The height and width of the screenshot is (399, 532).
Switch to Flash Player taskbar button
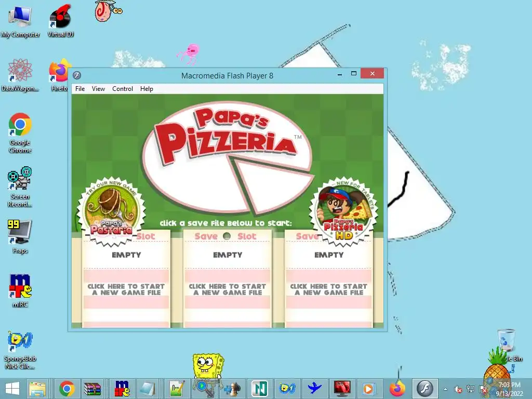(x=425, y=389)
